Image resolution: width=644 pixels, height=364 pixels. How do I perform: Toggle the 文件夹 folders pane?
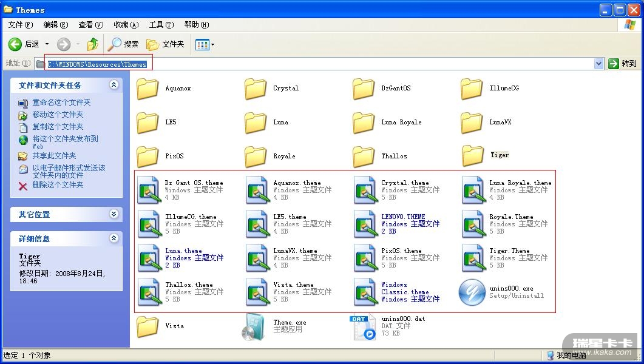pos(165,44)
